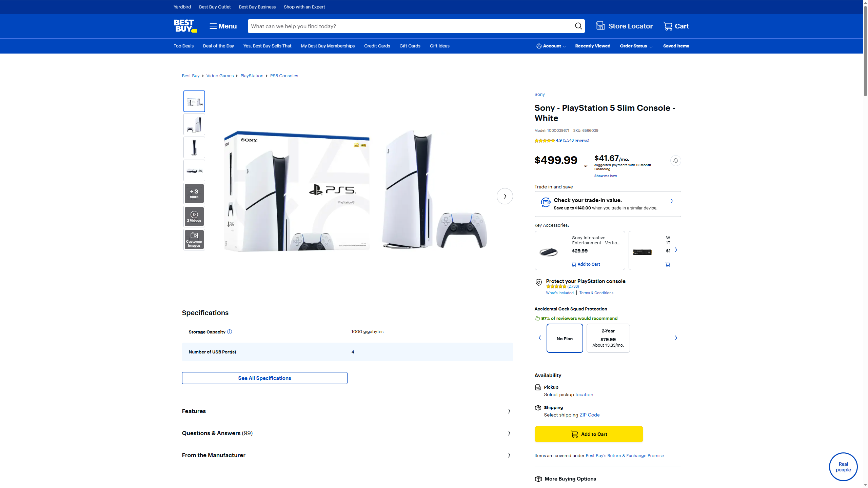Add Vertical stand accessory to cart
The image size is (868, 488).
tap(586, 264)
